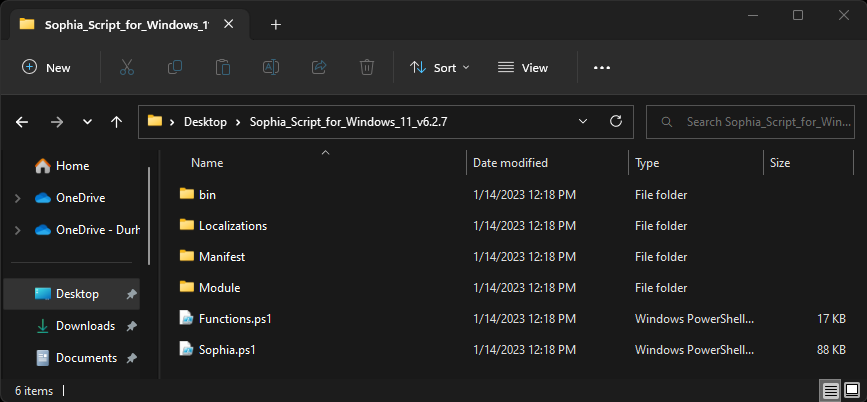Refresh the current folder view

(x=615, y=122)
